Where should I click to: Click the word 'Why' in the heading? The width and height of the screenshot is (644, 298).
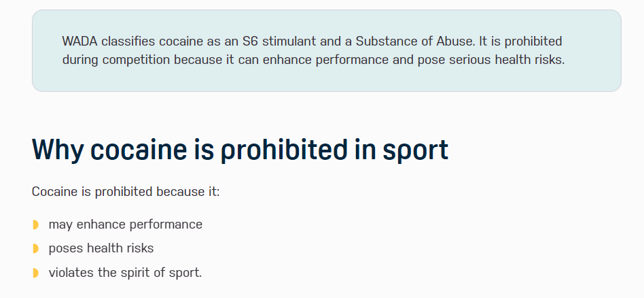[58, 150]
